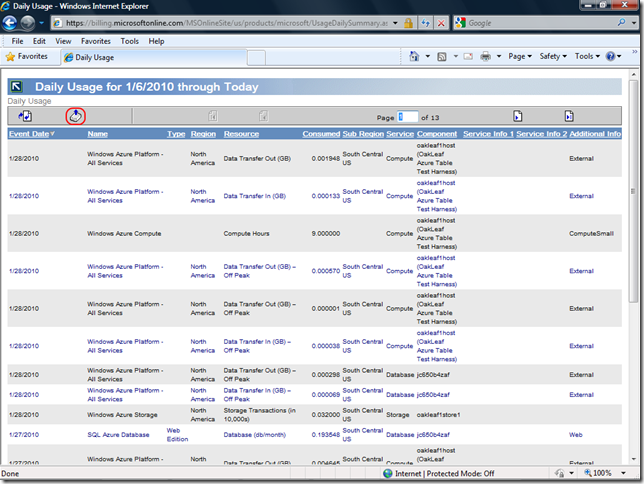Sort by Event Date column header
The width and height of the screenshot is (644, 484).
(29, 134)
